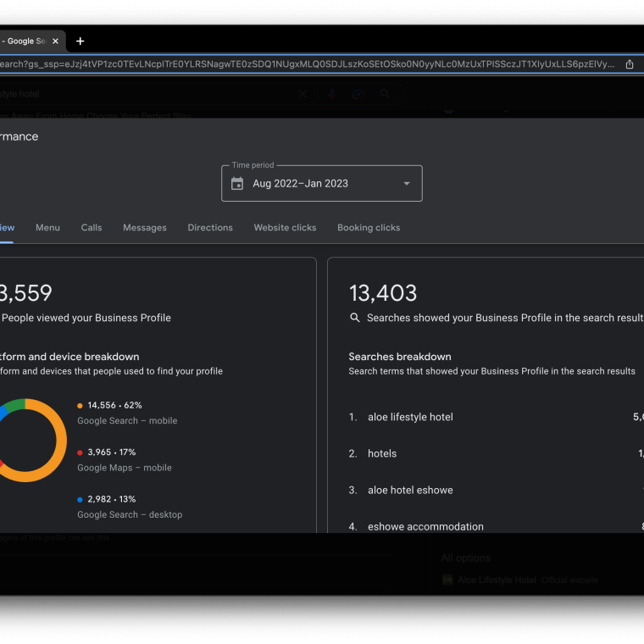Select the Messages tab
The width and height of the screenshot is (644, 644).
(x=145, y=228)
